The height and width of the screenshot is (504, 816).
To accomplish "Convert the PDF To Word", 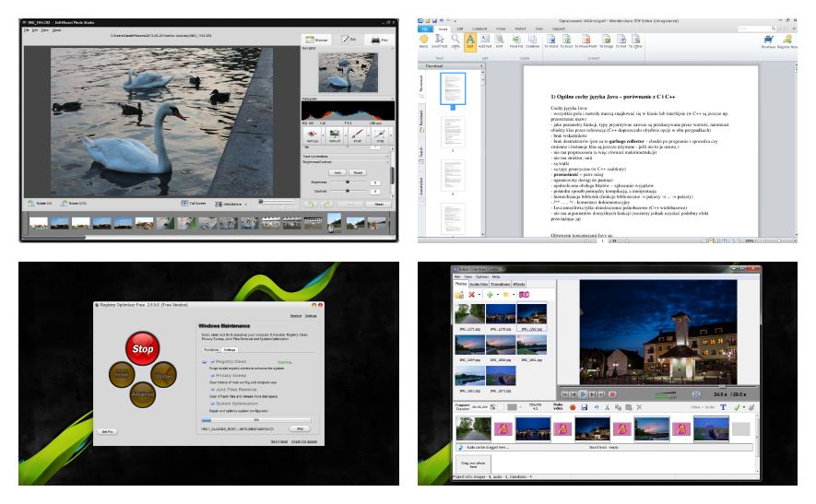I will tap(550, 41).
